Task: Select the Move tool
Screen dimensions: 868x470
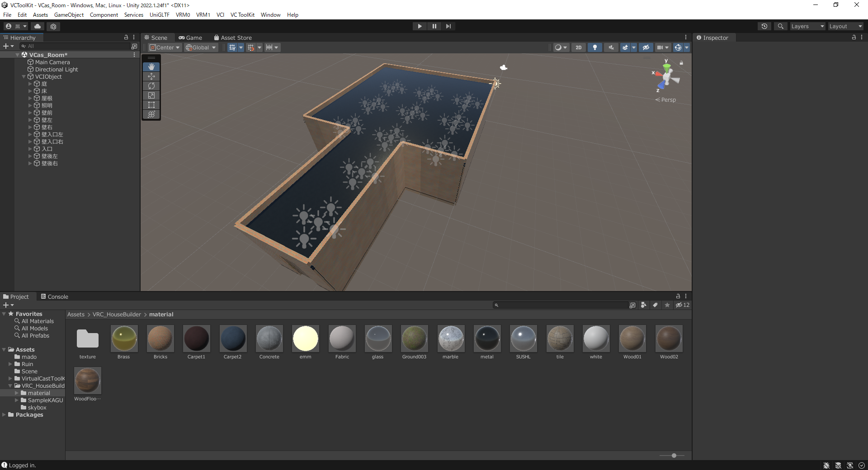Action: [x=151, y=76]
